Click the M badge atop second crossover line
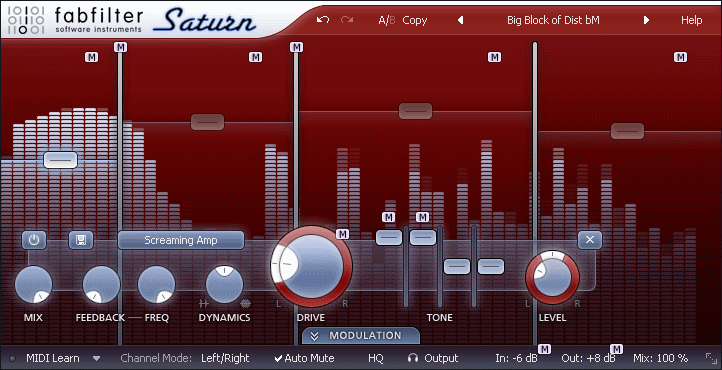 click(297, 47)
